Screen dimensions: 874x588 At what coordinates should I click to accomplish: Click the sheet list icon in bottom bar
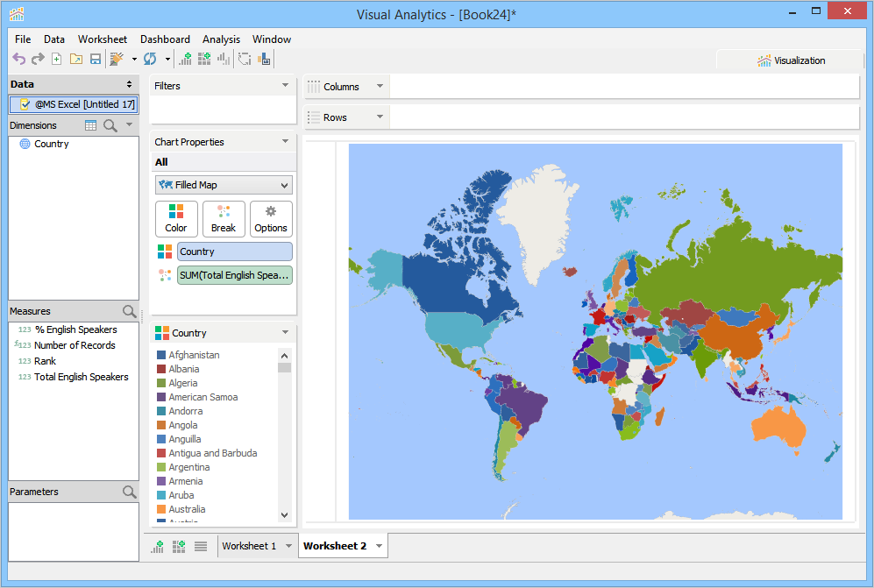[x=201, y=547]
